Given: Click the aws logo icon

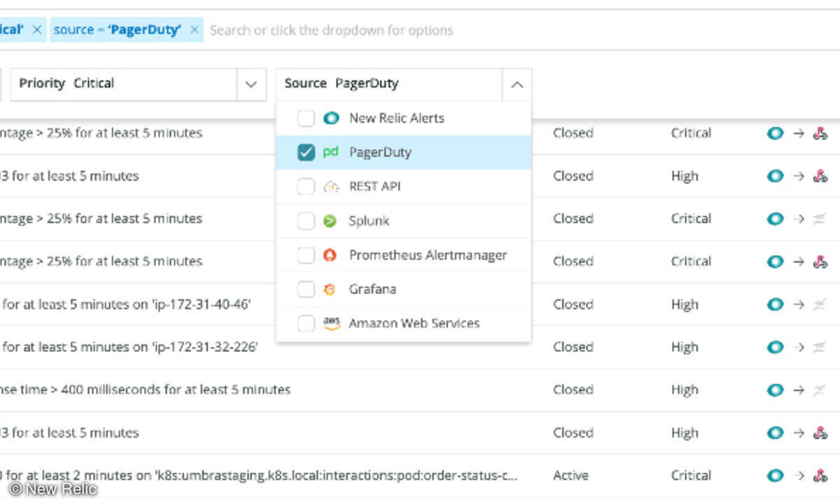Looking at the screenshot, I should 331,323.
